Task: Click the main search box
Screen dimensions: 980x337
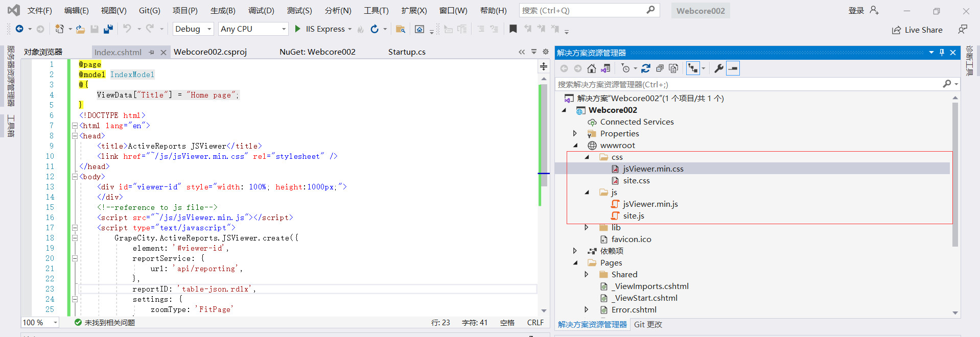Action: pyautogui.click(x=589, y=10)
